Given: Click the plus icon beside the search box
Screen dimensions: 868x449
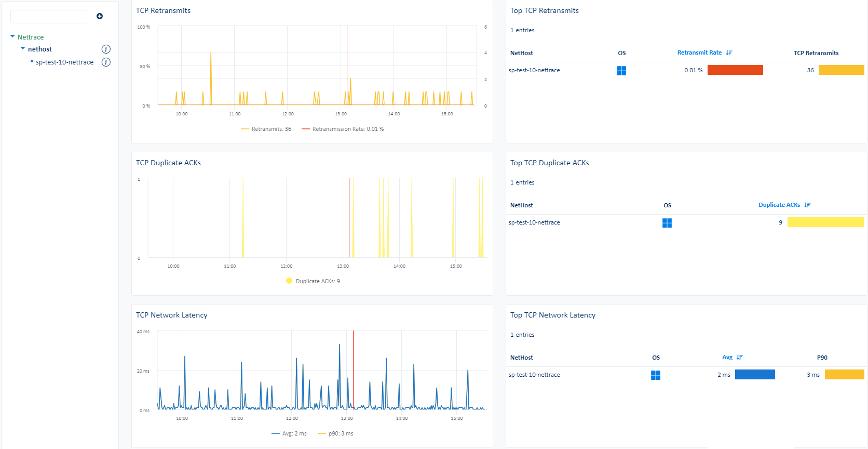Looking at the screenshot, I should pyautogui.click(x=100, y=16).
